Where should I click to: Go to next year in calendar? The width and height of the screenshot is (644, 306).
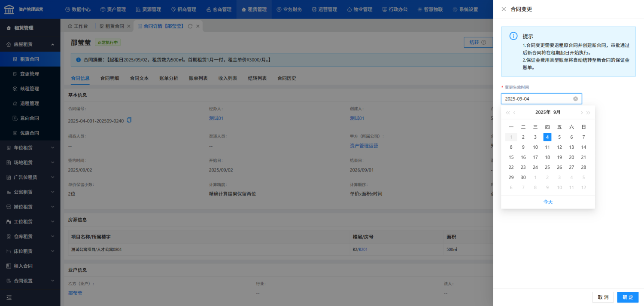pyautogui.click(x=589, y=113)
